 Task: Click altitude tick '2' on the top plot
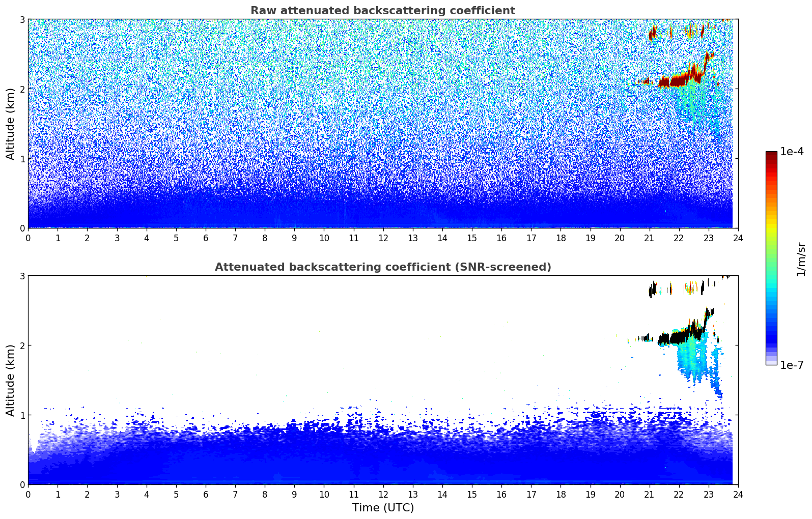click(22, 89)
